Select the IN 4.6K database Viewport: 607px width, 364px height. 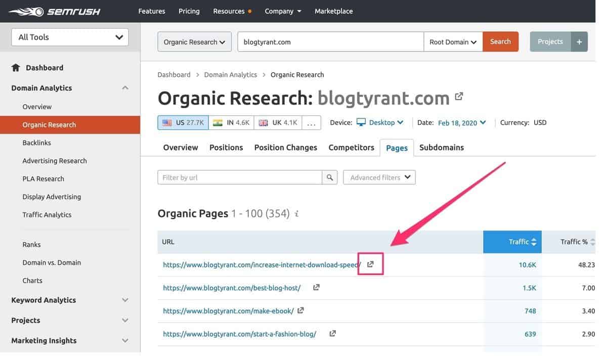click(231, 123)
